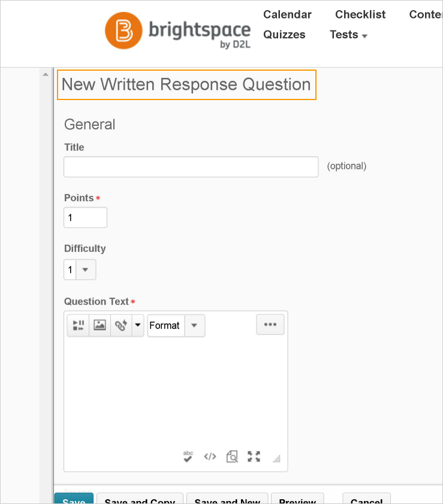Screen dimensions: 443x504
Task: Open the Difficulty dropdown
Action: coord(80,270)
